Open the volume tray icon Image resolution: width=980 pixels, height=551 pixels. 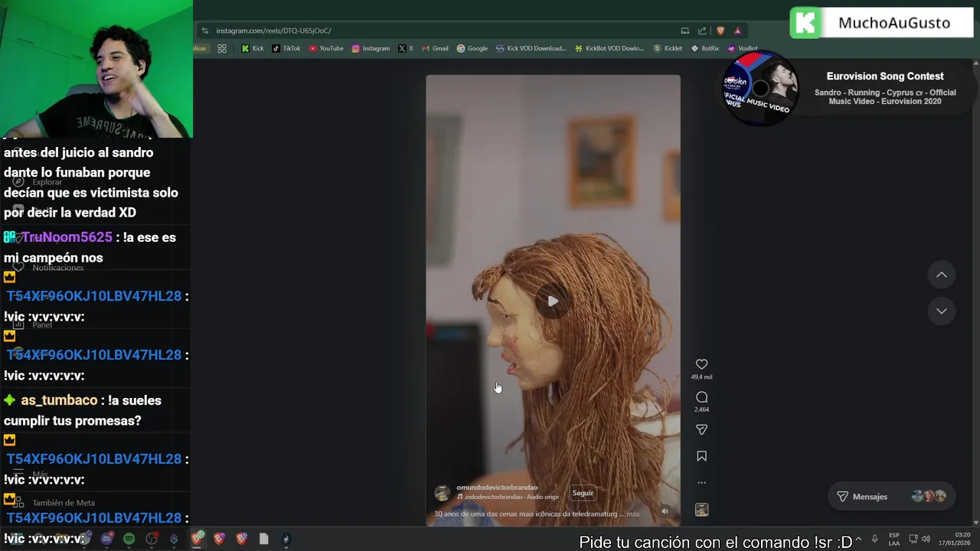pyautogui.click(x=926, y=539)
